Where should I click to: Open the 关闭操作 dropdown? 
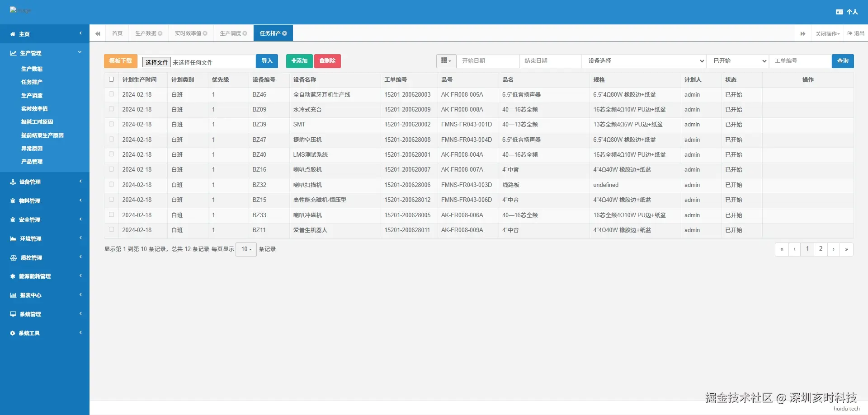coord(828,33)
